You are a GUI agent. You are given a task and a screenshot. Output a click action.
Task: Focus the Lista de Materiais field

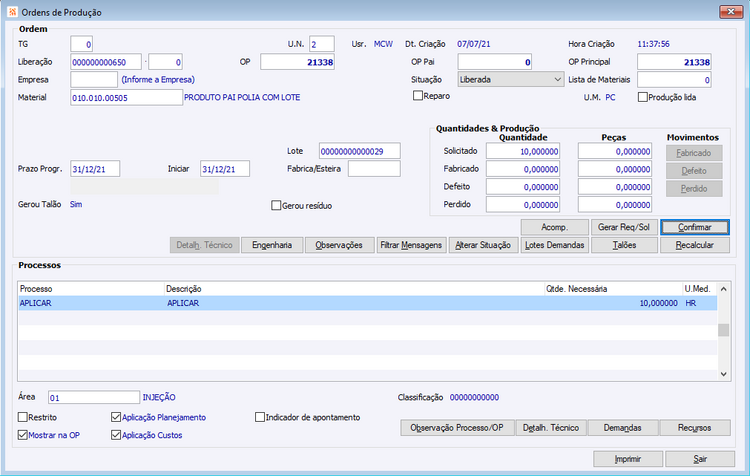pyautogui.click(x=674, y=79)
